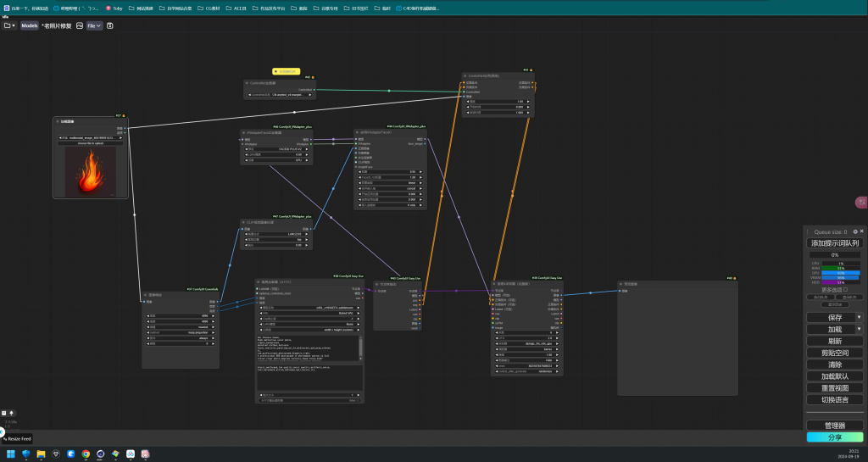The image size is (868, 462).
Task: Open File Explorer from the taskbar
Action: 41,454
